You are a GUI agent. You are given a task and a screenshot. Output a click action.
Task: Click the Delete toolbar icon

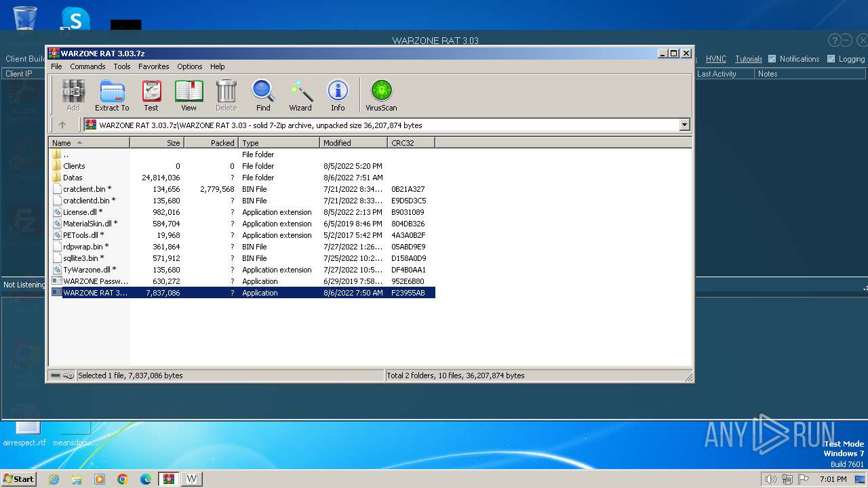point(226,95)
